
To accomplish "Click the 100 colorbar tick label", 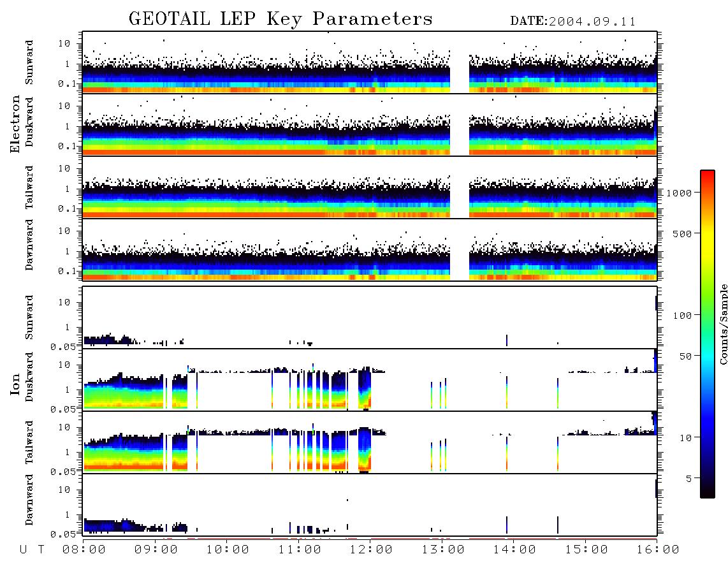I will click(682, 316).
